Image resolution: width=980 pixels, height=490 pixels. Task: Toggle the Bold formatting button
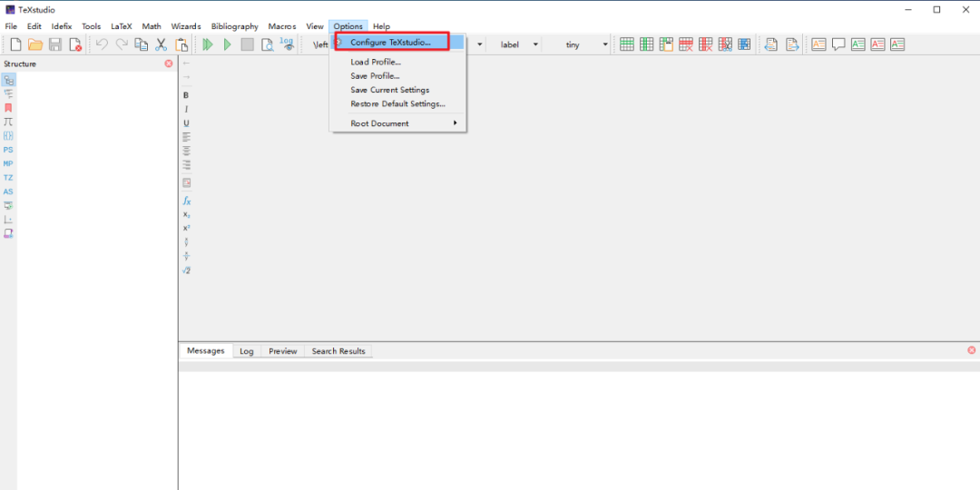[x=186, y=95]
